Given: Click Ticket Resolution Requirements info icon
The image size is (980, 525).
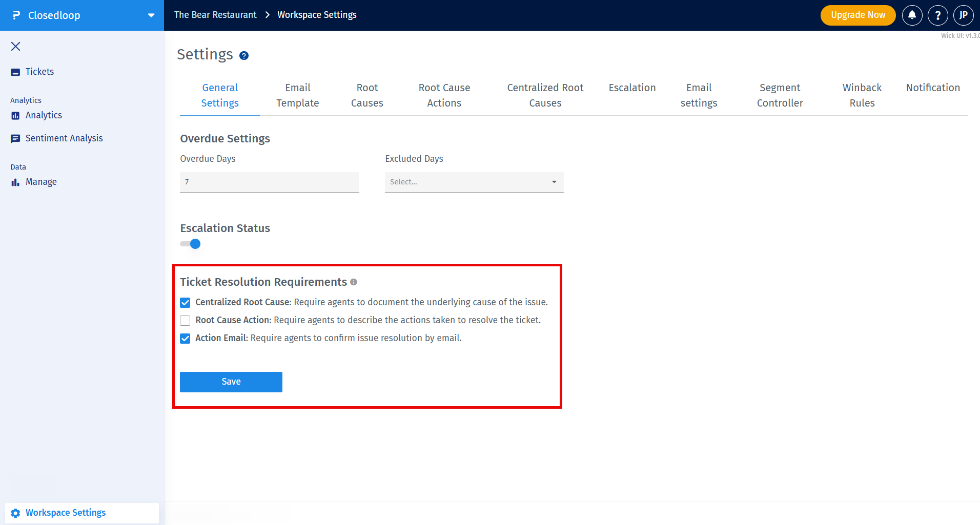Looking at the screenshot, I should [354, 282].
